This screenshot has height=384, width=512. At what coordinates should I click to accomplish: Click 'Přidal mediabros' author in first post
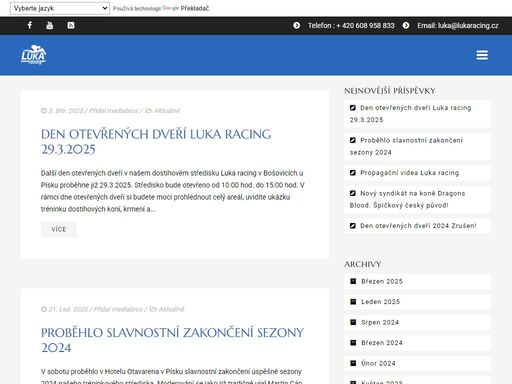click(113, 111)
